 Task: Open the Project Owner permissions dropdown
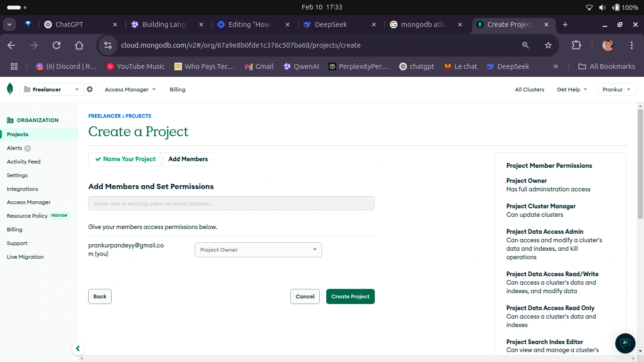(x=258, y=249)
